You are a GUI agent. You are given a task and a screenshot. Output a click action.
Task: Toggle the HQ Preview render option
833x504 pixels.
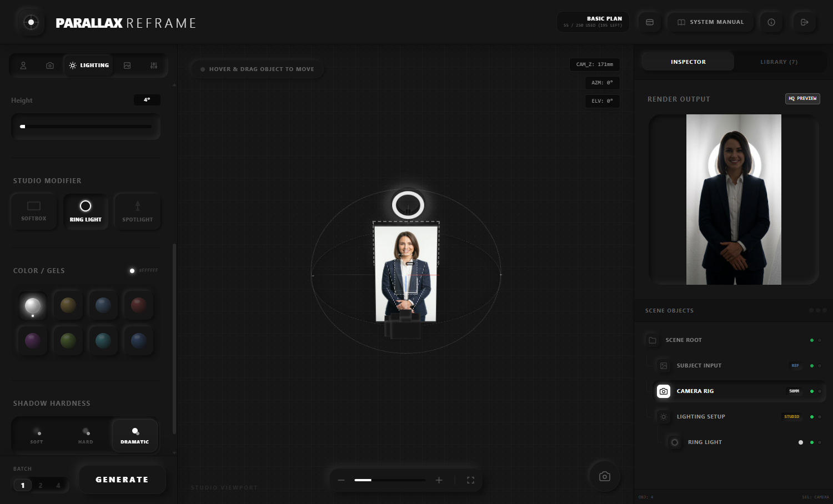click(x=802, y=99)
